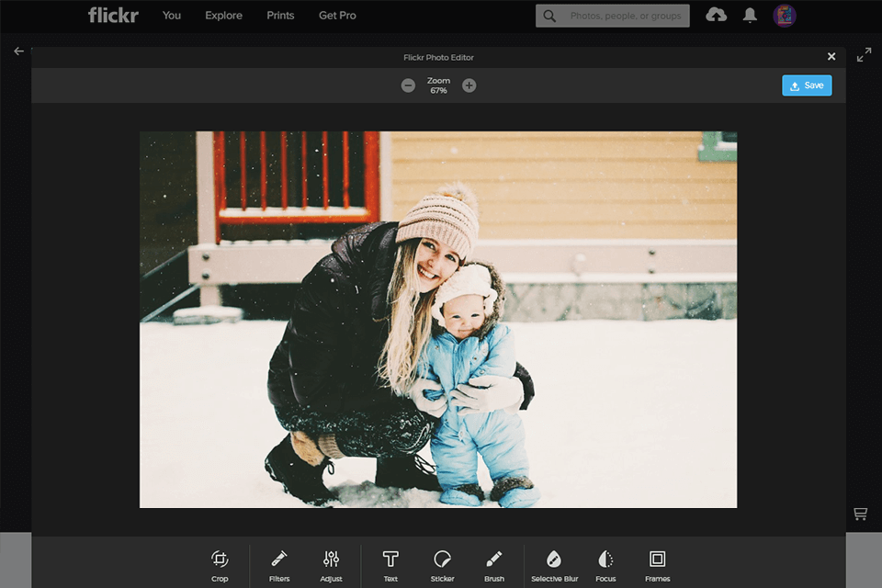Open notifications via bell icon

(x=750, y=15)
